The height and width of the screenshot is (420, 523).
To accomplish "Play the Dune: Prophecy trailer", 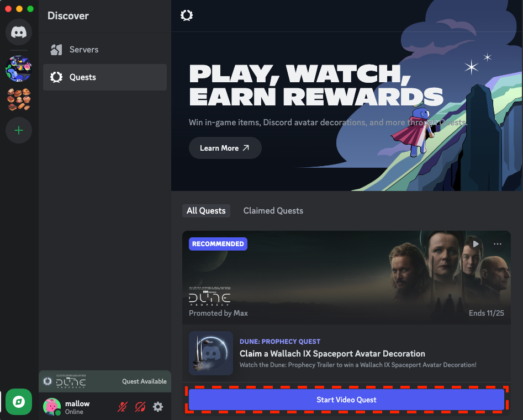I will (476, 243).
